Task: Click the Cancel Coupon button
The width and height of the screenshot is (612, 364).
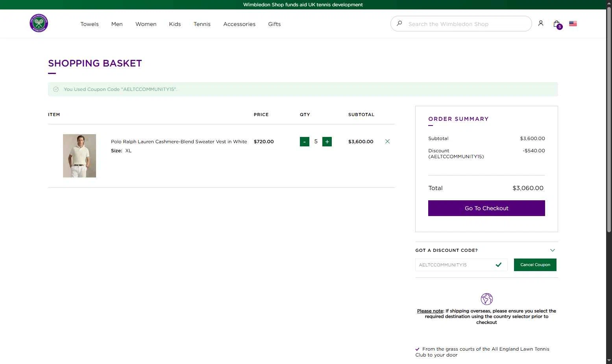Action: (535, 265)
